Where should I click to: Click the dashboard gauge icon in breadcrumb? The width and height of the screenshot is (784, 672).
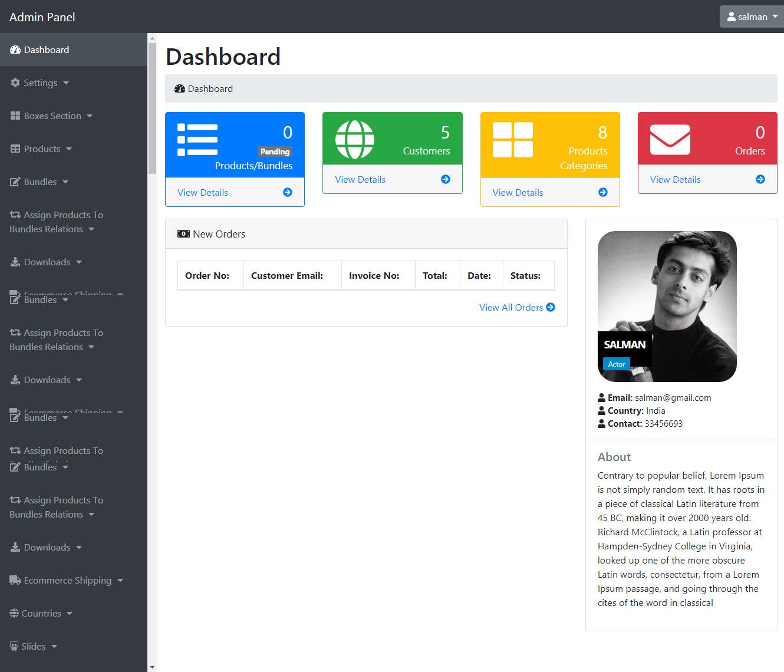point(180,89)
